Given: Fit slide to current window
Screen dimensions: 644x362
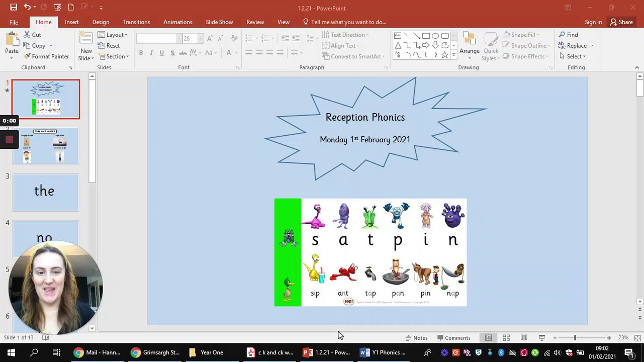Looking at the screenshot, I should click(x=637, y=338).
